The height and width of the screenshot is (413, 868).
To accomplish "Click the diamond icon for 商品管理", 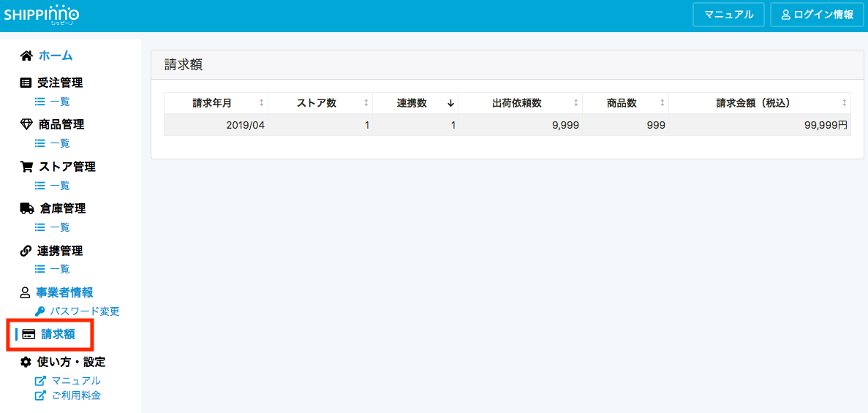I will (x=26, y=125).
